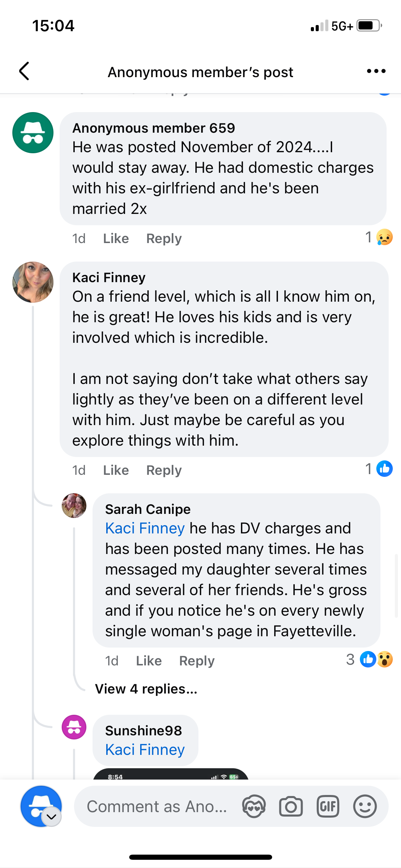Open the emoji picker smiley icon

click(365, 807)
